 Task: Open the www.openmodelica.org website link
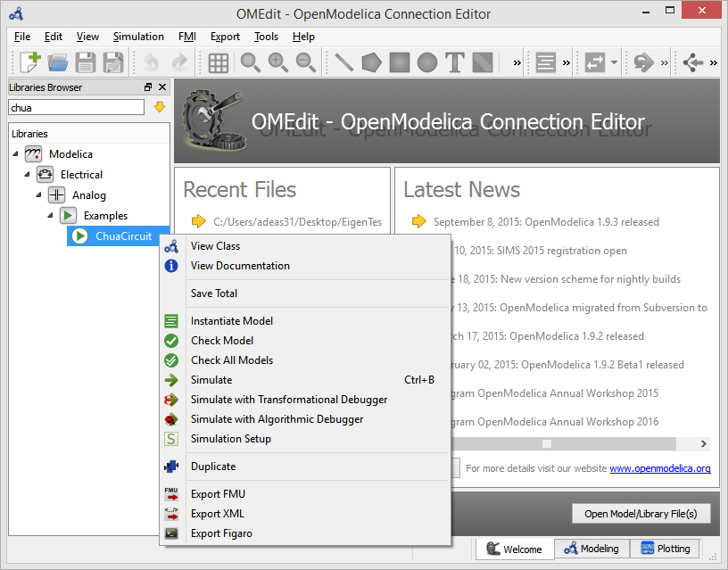[x=660, y=467]
